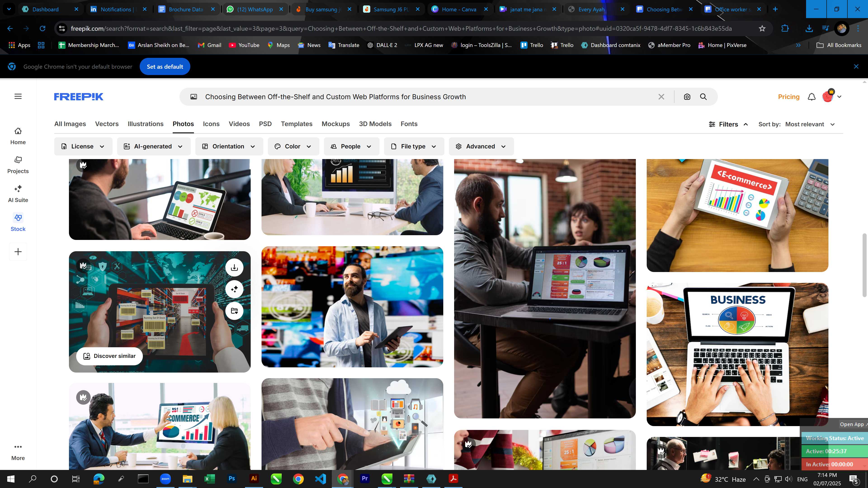Screen dimensions: 868x488
Task: Click Discover similar on warehouse image
Action: click(x=109, y=356)
